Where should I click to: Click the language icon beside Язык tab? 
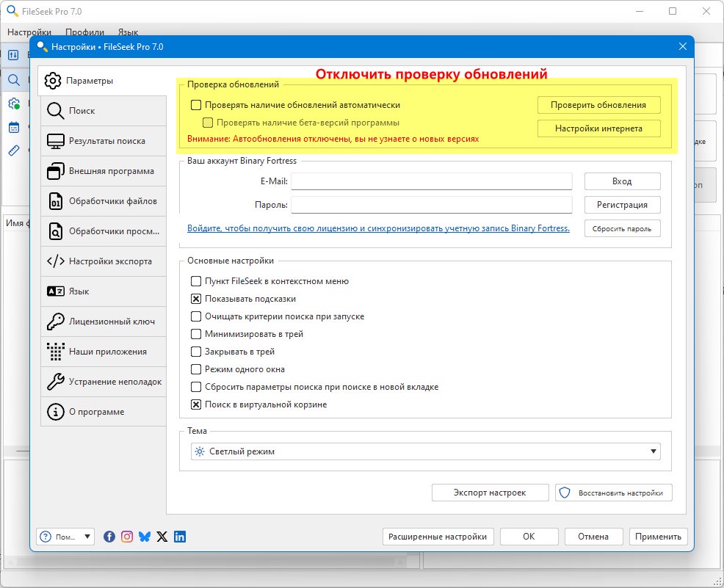(x=55, y=291)
